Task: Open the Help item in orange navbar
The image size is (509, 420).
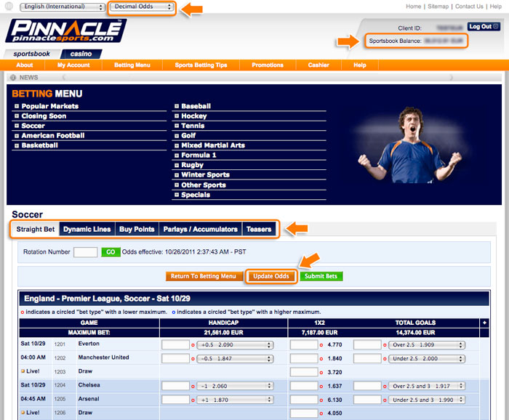Action: (360, 65)
